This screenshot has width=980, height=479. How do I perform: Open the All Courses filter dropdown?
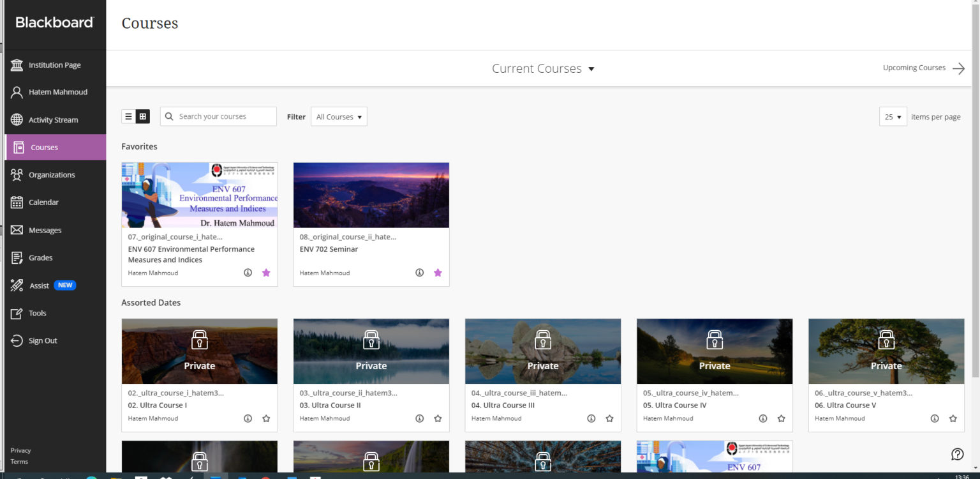(339, 117)
